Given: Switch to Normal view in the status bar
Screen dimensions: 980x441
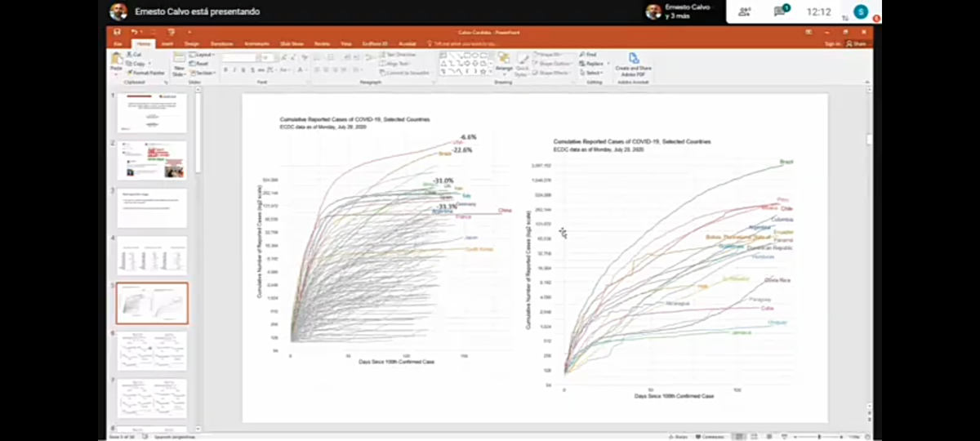Looking at the screenshot, I should point(737,437).
